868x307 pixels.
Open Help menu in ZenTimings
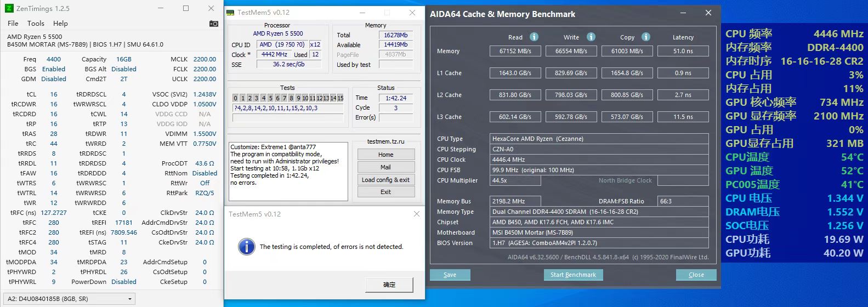click(x=60, y=24)
